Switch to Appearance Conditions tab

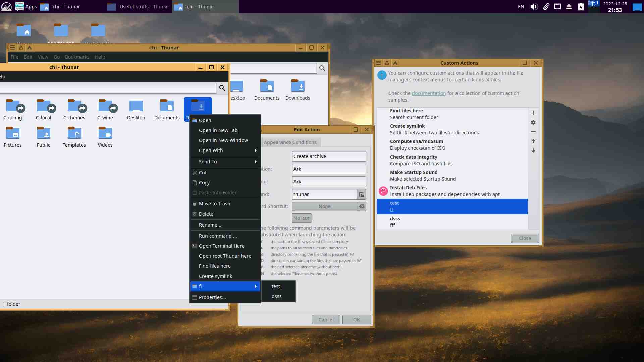(x=290, y=142)
